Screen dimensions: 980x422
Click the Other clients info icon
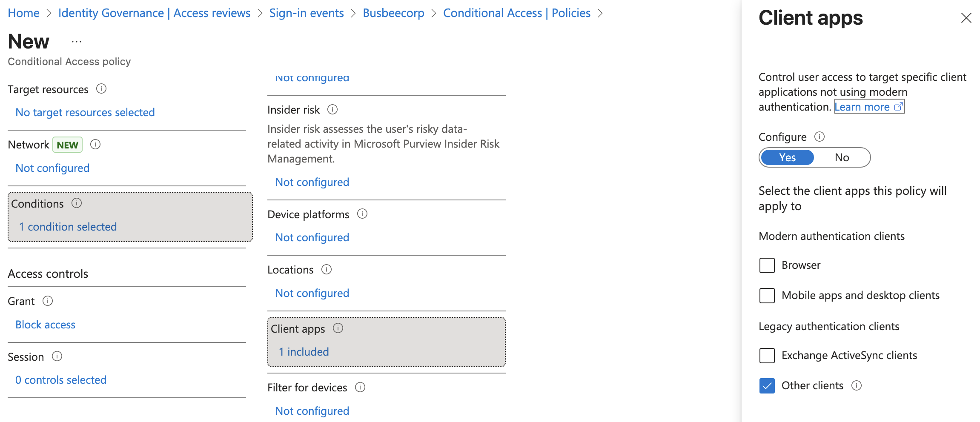pyautogui.click(x=857, y=385)
